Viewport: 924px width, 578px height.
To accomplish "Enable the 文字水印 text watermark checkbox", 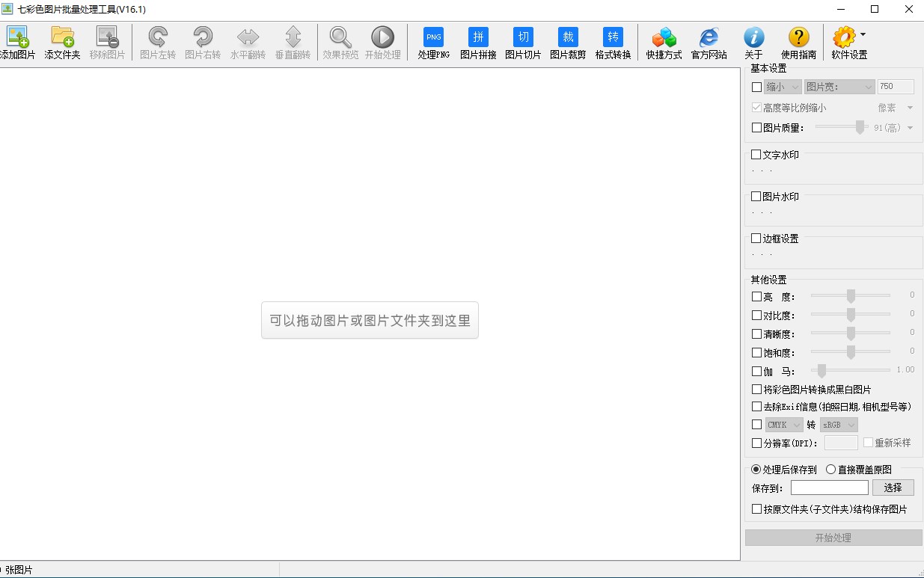I will pos(756,155).
